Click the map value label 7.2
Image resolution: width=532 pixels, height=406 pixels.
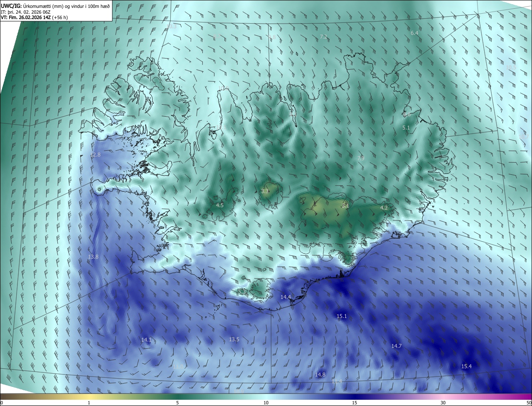click(x=323, y=37)
